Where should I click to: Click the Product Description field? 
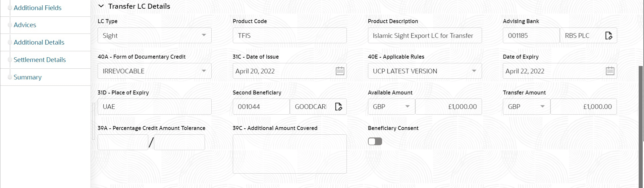(425, 36)
